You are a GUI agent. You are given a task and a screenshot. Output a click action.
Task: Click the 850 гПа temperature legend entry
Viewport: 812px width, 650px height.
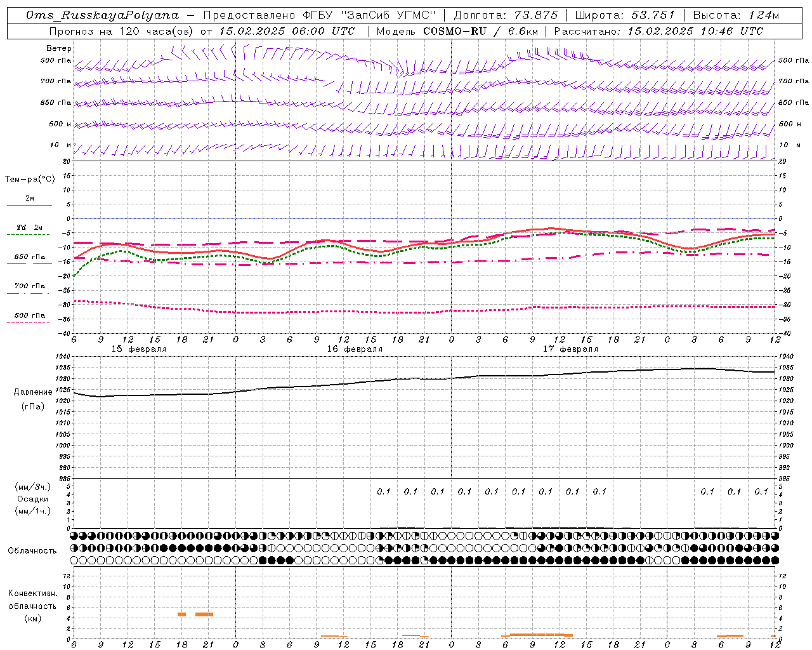[x=30, y=257]
